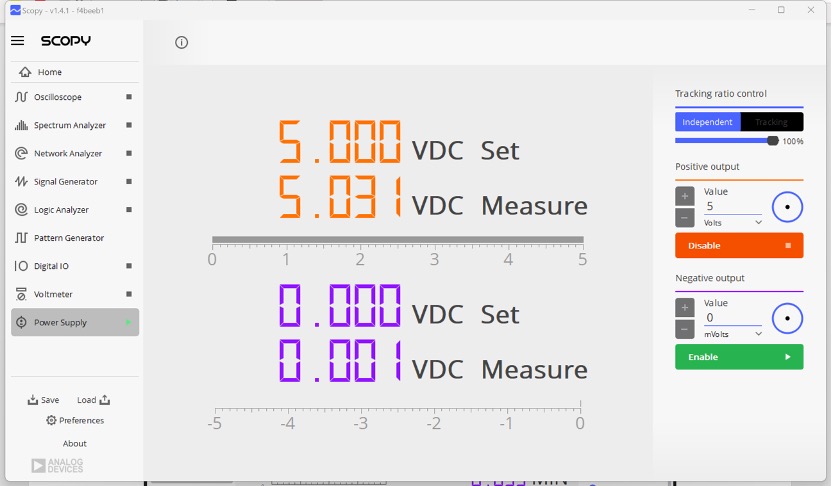This screenshot has width=832, height=486.
Task: Expand the negative output mVolts unit dropdown
Action: coord(733,334)
